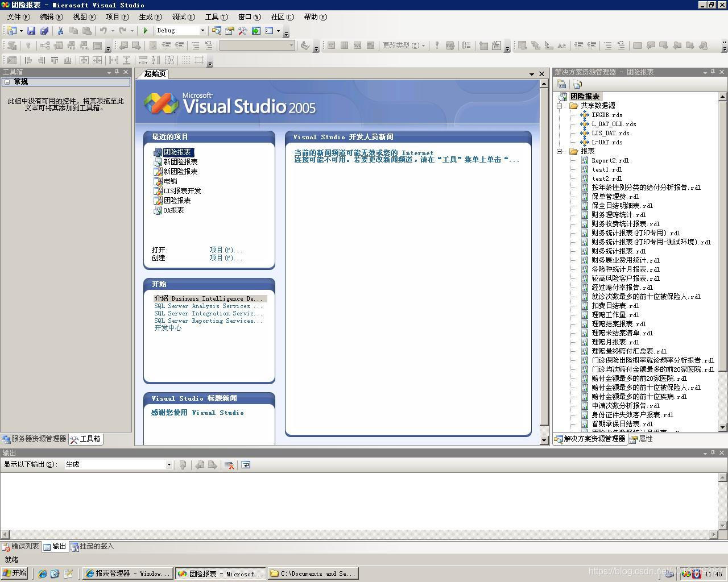This screenshot has width=728, height=582.
Task: Click 项目 link next to 打开
Action: point(226,250)
